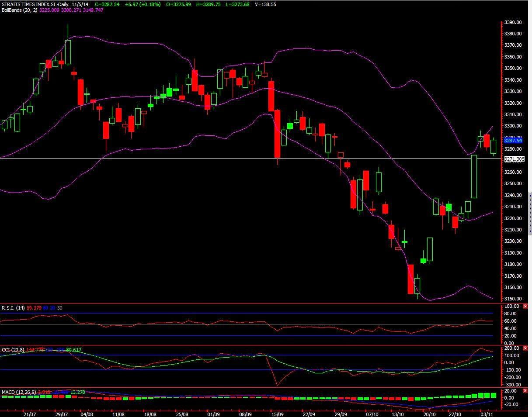Close the CCI indicator panel
The height and width of the screenshot is (417, 532).
pyautogui.click(x=525, y=348)
